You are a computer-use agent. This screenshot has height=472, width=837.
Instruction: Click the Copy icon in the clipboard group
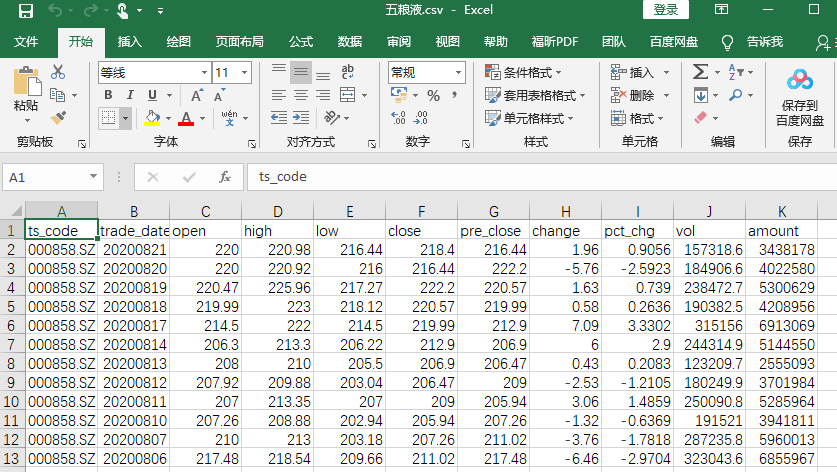pos(57,95)
